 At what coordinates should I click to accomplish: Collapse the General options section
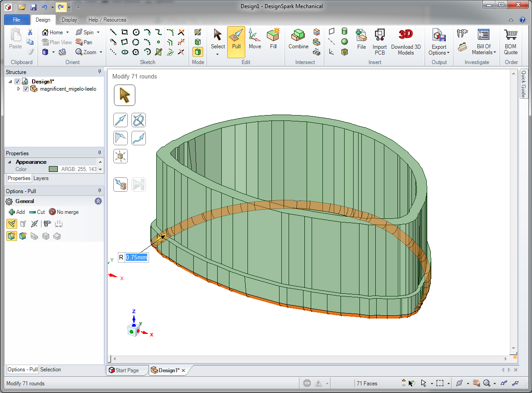[98, 201]
